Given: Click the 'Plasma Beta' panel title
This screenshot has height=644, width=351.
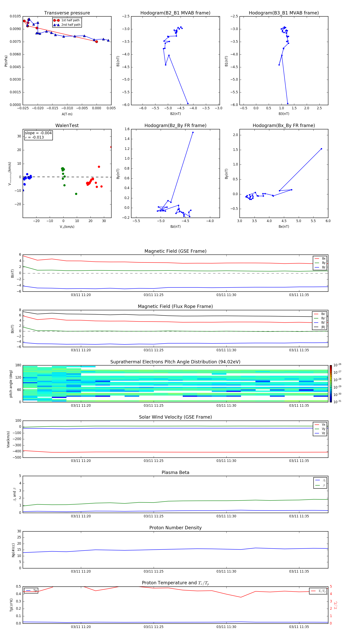Looking at the screenshot, I should point(175,473).
